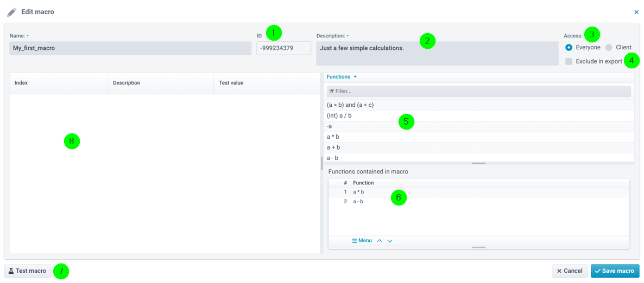
Task: Open the Menu for contained functions
Action: point(362,241)
